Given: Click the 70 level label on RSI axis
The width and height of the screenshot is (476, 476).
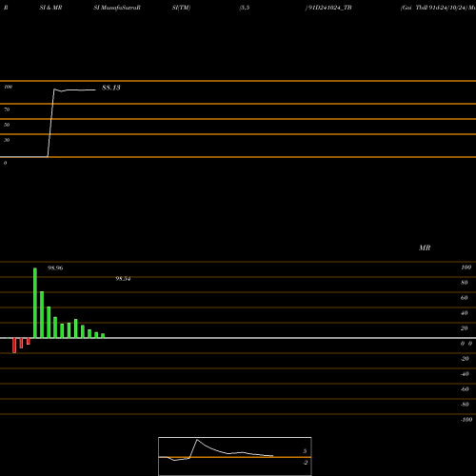Looking at the screenshot, I should point(7,109).
